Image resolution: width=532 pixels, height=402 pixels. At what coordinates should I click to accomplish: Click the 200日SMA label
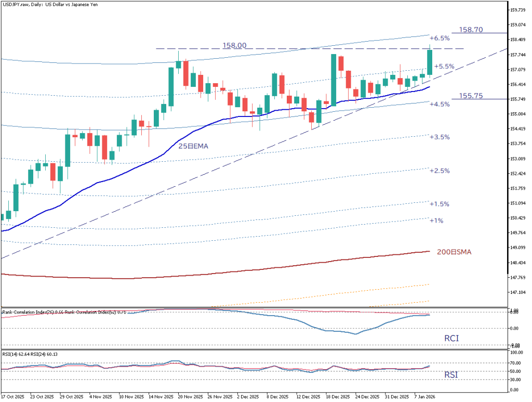click(x=454, y=252)
